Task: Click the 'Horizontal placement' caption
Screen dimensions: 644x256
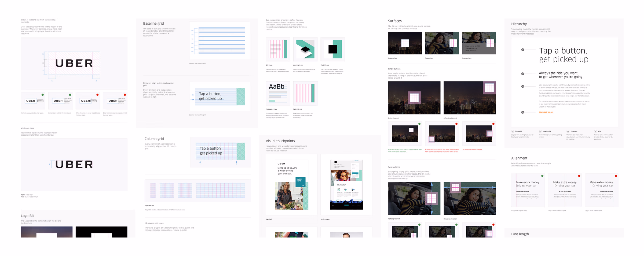Action: [450, 219]
